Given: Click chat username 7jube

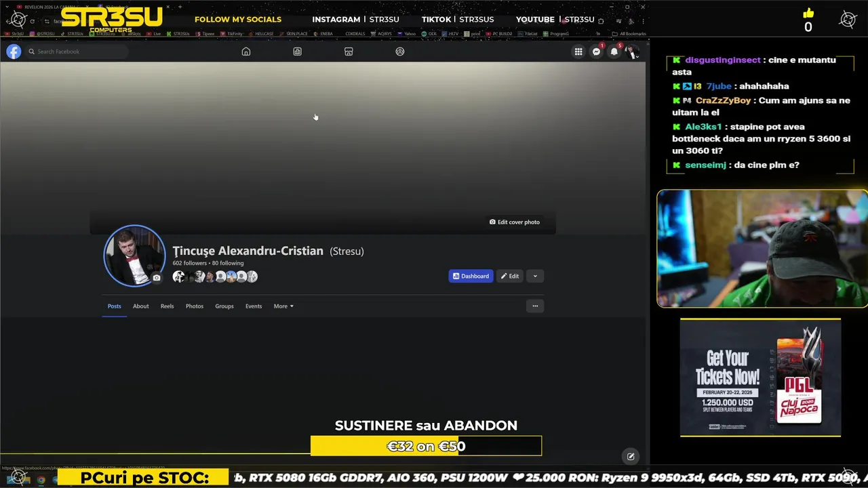Looking at the screenshot, I should tap(719, 86).
